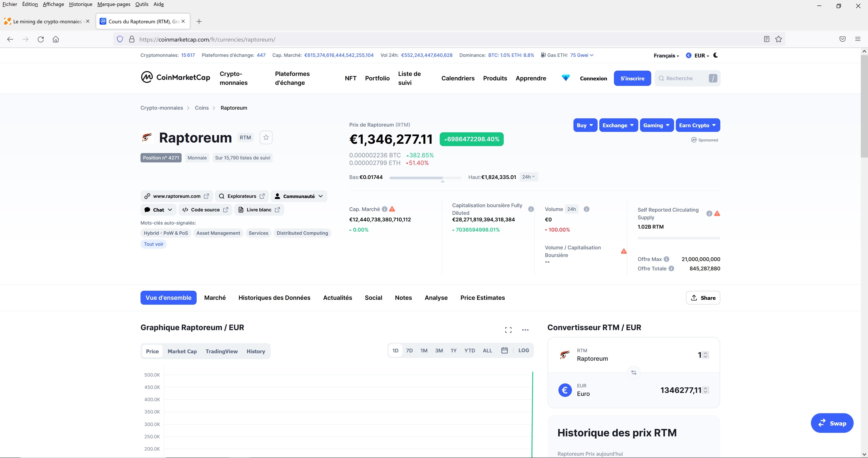Click the circulating supply progress bar

point(679,238)
